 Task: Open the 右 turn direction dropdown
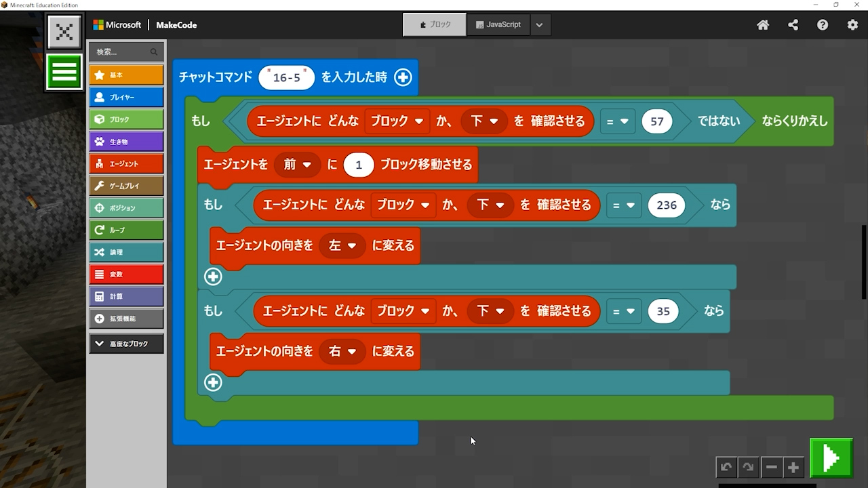pyautogui.click(x=342, y=352)
